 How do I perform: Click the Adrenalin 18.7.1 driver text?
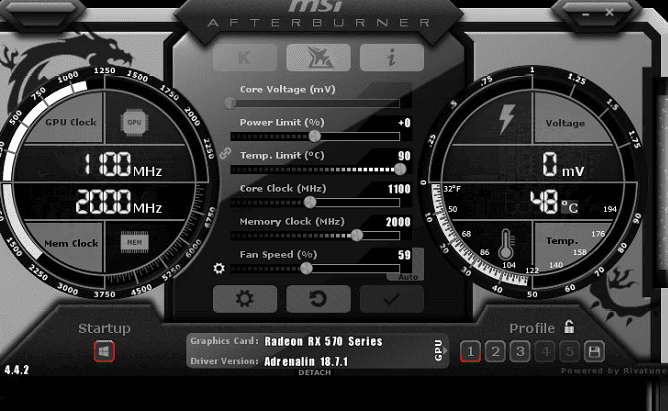(x=306, y=362)
